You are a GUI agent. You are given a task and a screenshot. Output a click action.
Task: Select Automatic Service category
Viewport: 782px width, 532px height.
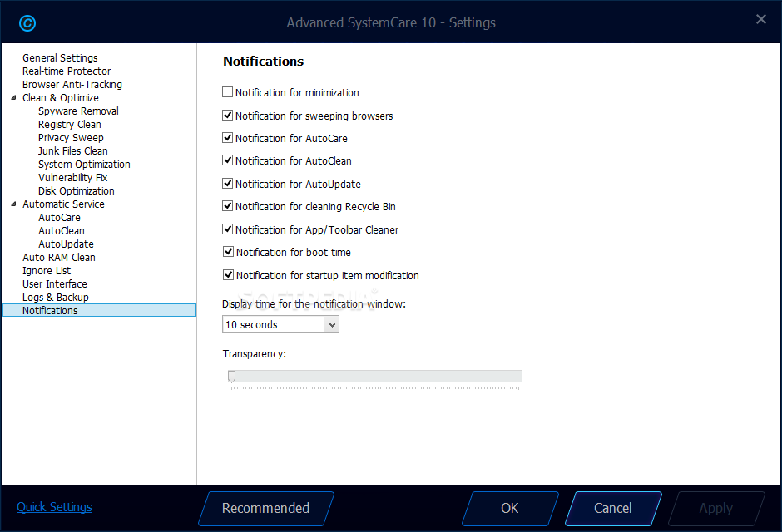[63, 204]
